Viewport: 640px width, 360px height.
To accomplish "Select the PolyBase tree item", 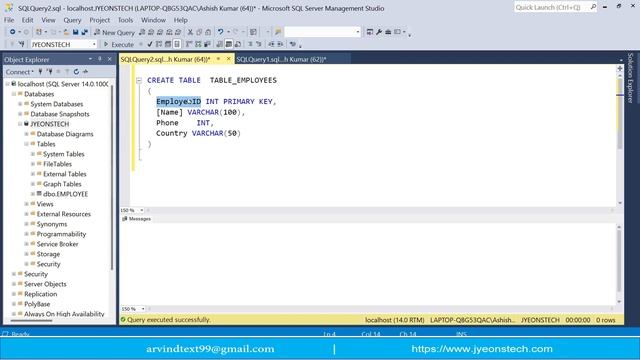I will click(37, 304).
